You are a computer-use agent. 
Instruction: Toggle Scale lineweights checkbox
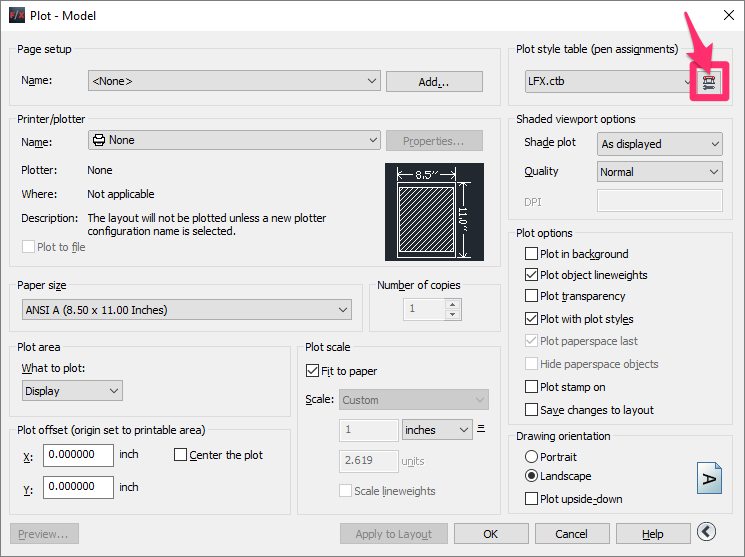click(x=345, y=490)
